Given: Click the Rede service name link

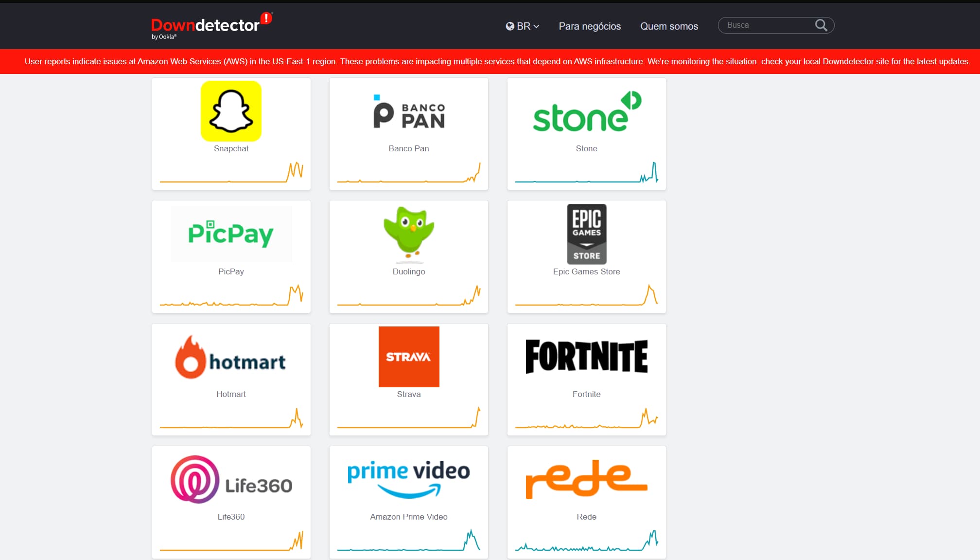Looking at the screenshot, I should tap(587, 517).
